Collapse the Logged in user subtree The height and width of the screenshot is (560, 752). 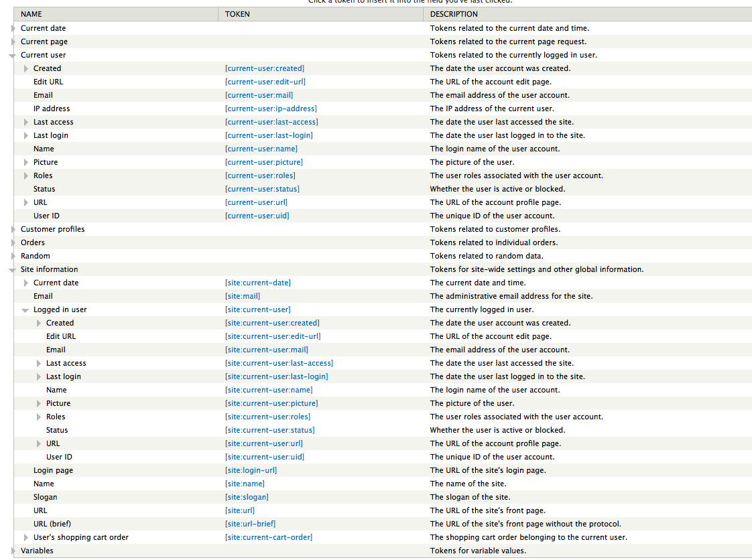pyautogui.click(x=25, y=310)
